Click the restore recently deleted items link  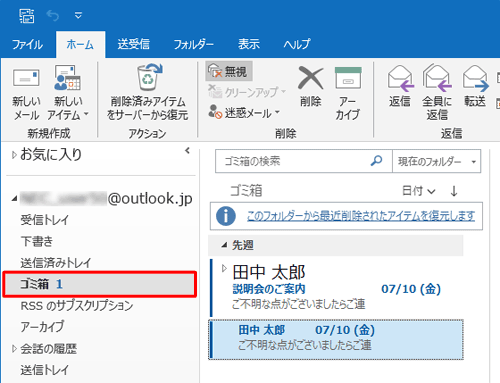pyautogui.click(x=361, y=216)
